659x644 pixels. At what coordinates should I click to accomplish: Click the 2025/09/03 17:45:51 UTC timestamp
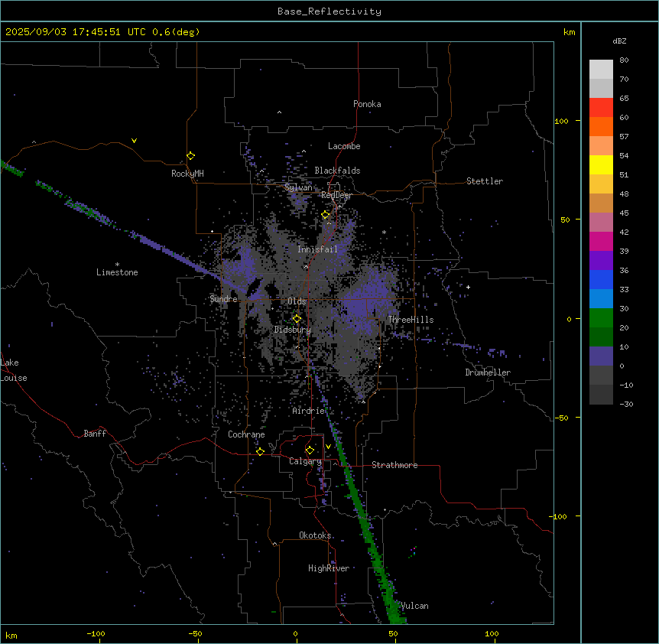tap(75, 32)
